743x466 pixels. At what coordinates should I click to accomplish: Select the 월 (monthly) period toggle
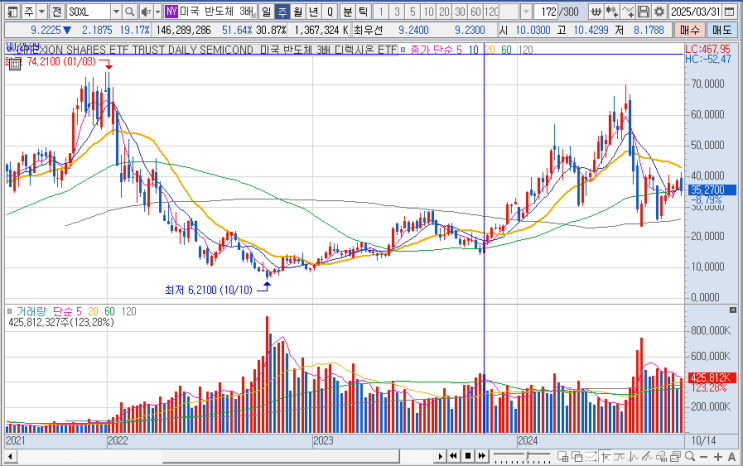pos(298,11)
